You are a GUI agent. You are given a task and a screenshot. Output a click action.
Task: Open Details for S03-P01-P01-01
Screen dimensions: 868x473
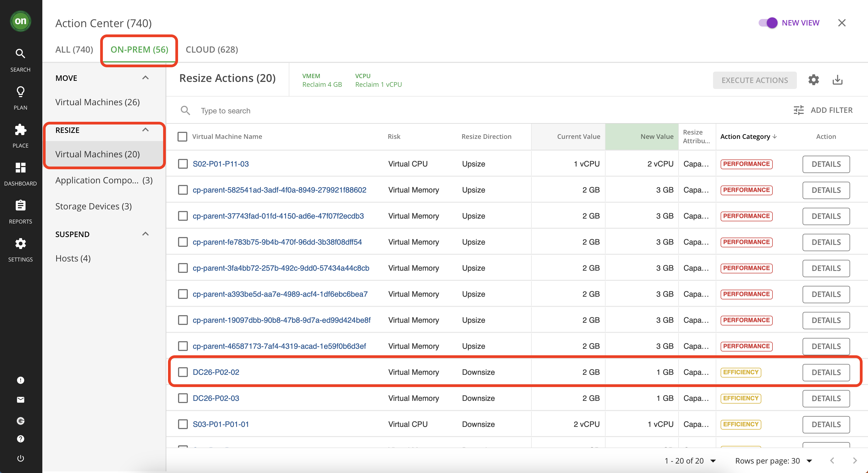[826, 424]
